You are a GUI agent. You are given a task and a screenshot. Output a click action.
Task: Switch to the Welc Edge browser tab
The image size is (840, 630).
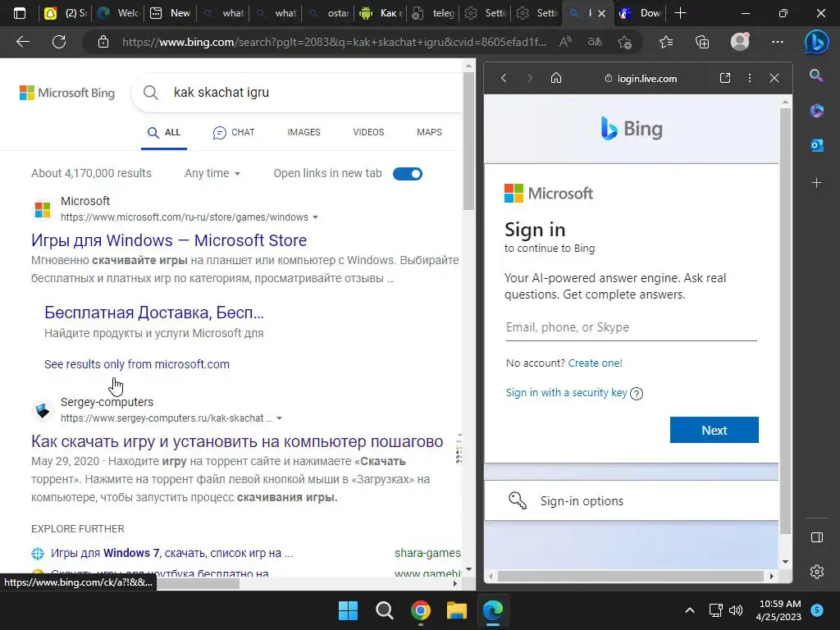[118, 13]
